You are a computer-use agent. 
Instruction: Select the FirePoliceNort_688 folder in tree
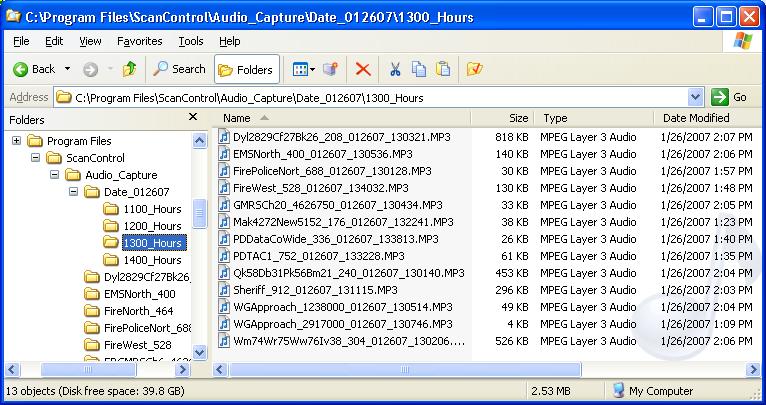(x=137, y=328)
